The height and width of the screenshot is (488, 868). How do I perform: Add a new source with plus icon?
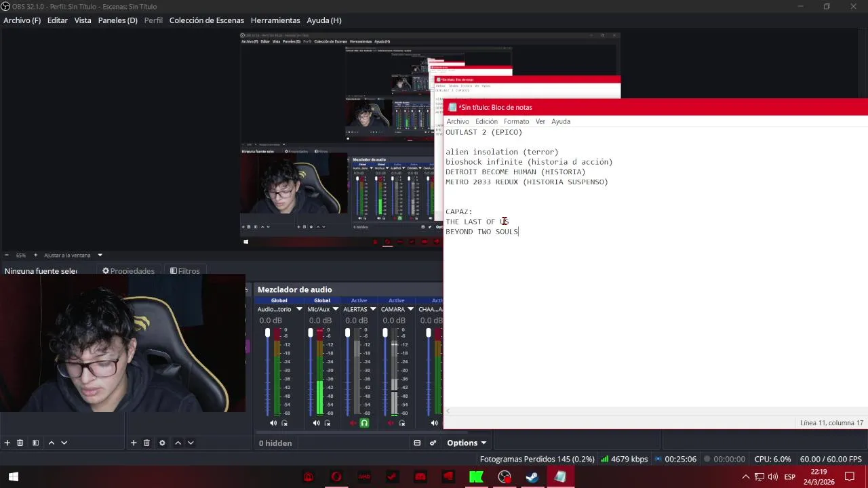click(x=134, y=443)
